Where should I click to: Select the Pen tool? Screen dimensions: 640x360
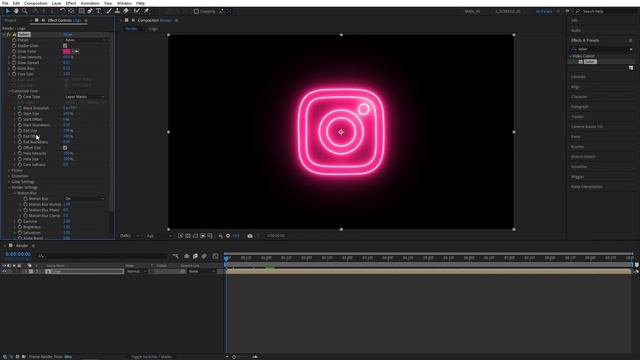point(90,11)
